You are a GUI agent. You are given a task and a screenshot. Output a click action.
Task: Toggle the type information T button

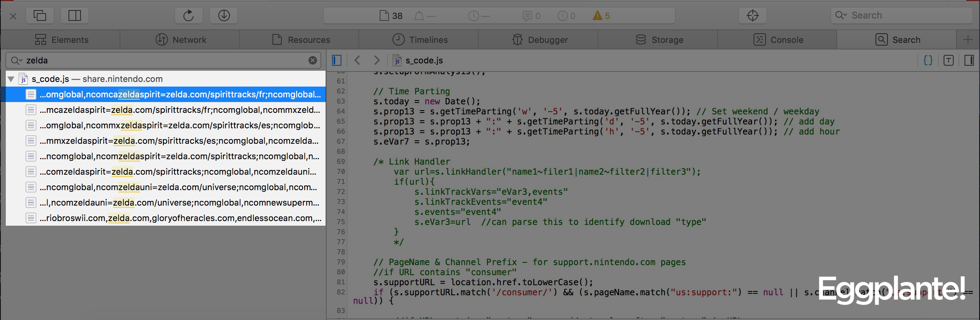948,60
